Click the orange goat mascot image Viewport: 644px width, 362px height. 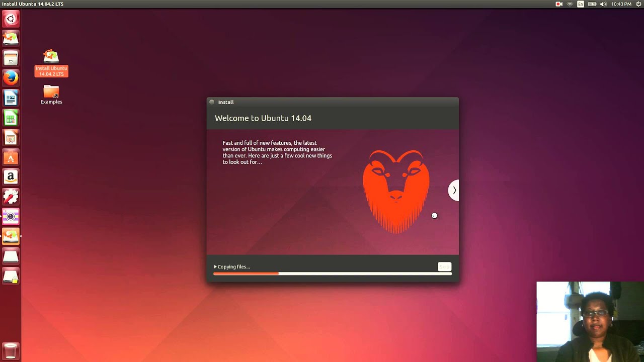[x=396, y=192]
